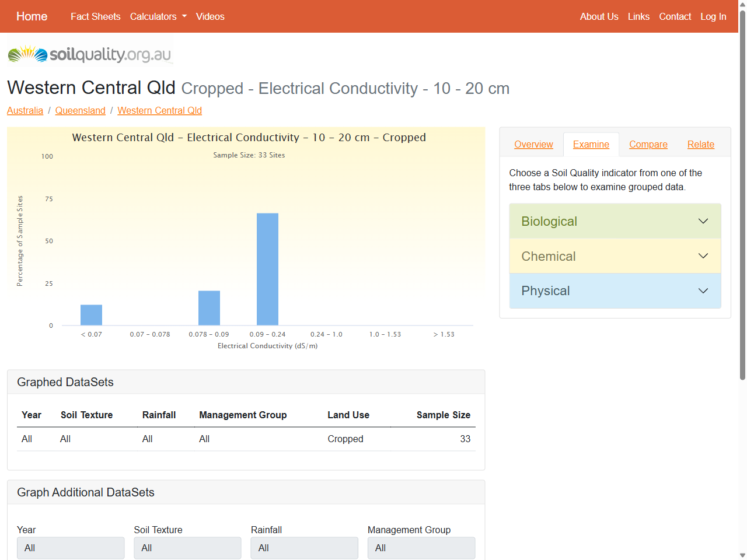Follow the Queensland breadcrumb link
The width and height of the screenshot is (747, 560).
click(80, 111)
